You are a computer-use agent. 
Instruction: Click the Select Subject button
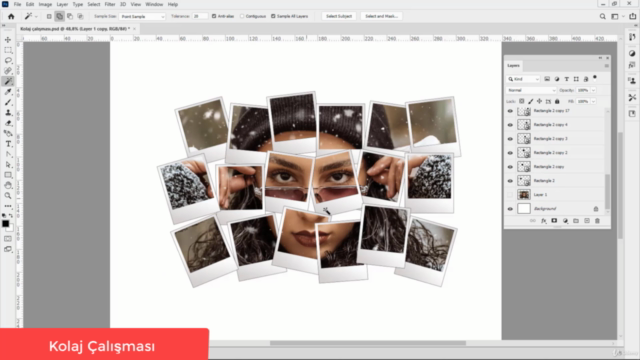click(x=339, y=16)
